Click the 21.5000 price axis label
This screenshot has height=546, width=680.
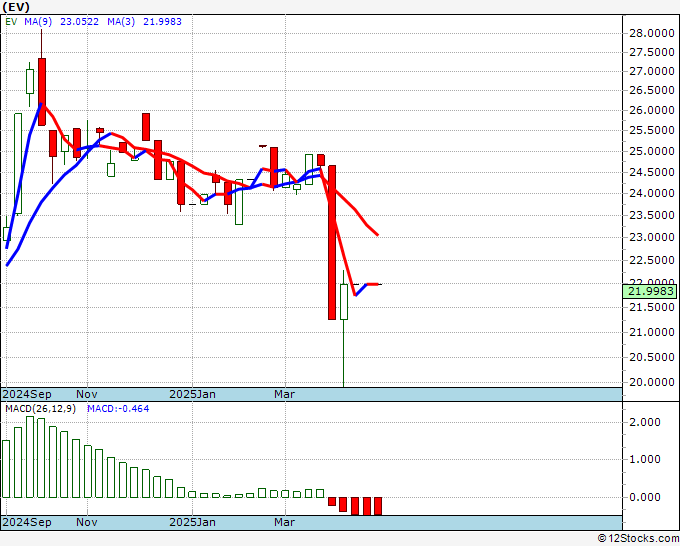(651, 307)
